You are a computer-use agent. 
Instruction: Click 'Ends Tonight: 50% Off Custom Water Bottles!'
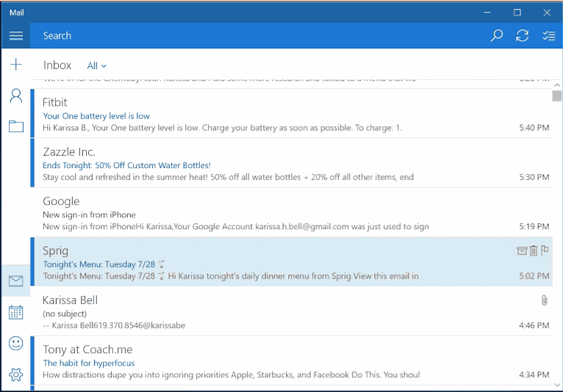coord(126,165)
